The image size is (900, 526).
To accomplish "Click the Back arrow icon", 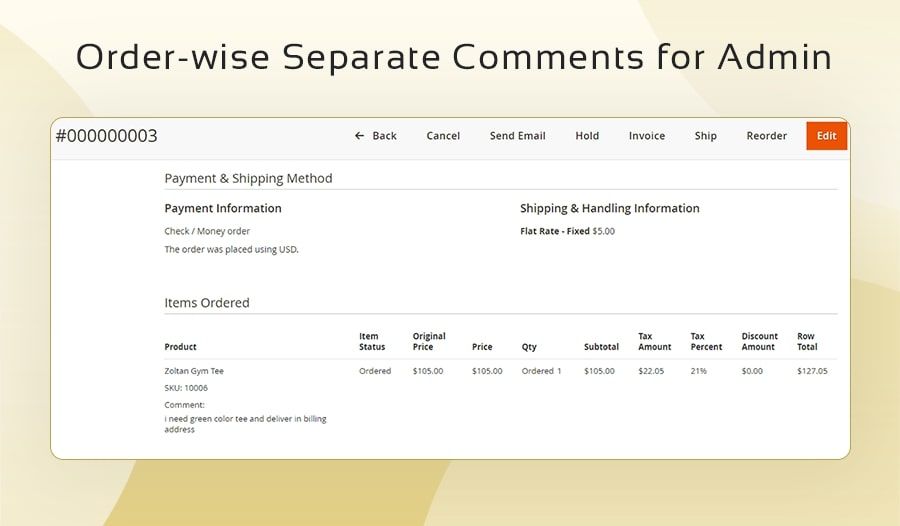I will tap(359, 136).
